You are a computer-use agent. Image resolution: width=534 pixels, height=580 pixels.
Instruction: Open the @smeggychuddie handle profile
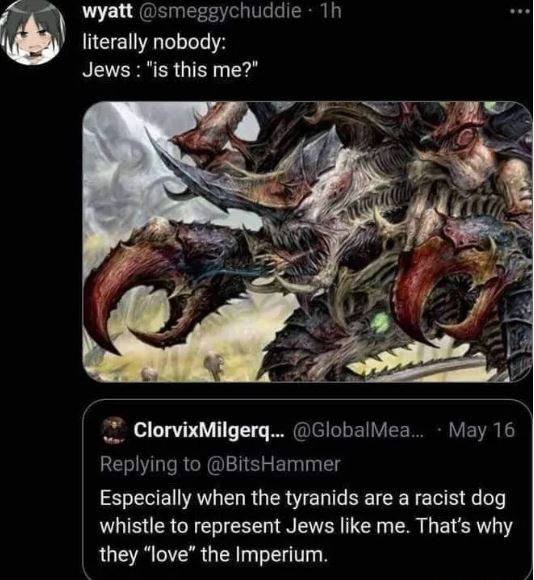point(220,11)
